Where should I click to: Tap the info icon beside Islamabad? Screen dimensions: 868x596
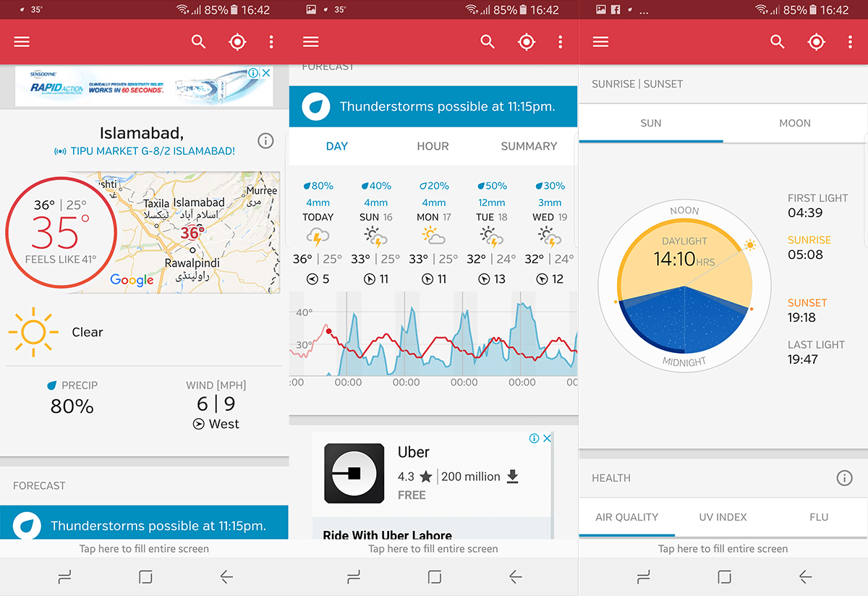pyautogui.click(x=265, y=141)
